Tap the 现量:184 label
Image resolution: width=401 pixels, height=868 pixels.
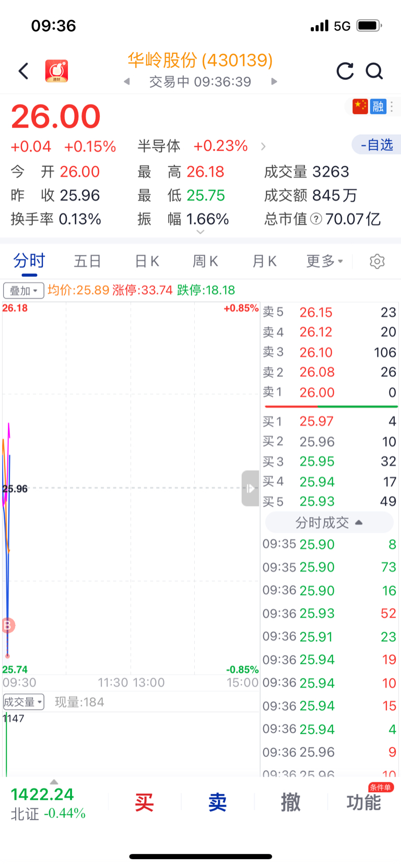click(x=79, y=702)
